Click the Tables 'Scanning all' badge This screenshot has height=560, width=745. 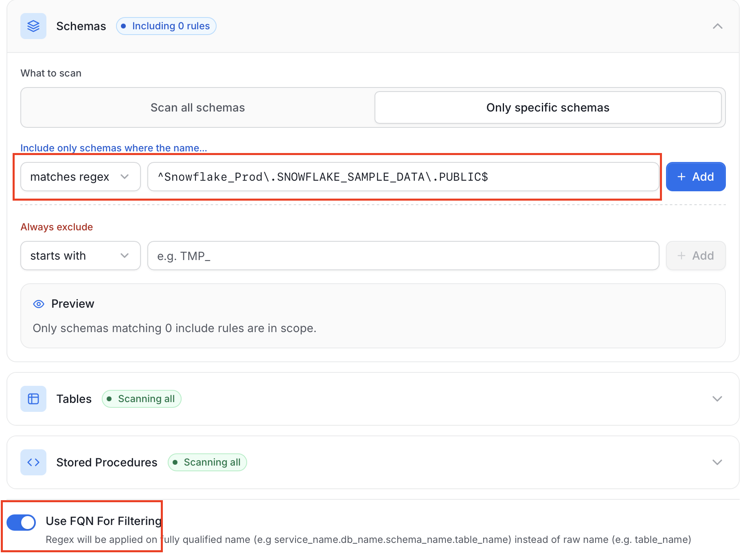(142, 399)
